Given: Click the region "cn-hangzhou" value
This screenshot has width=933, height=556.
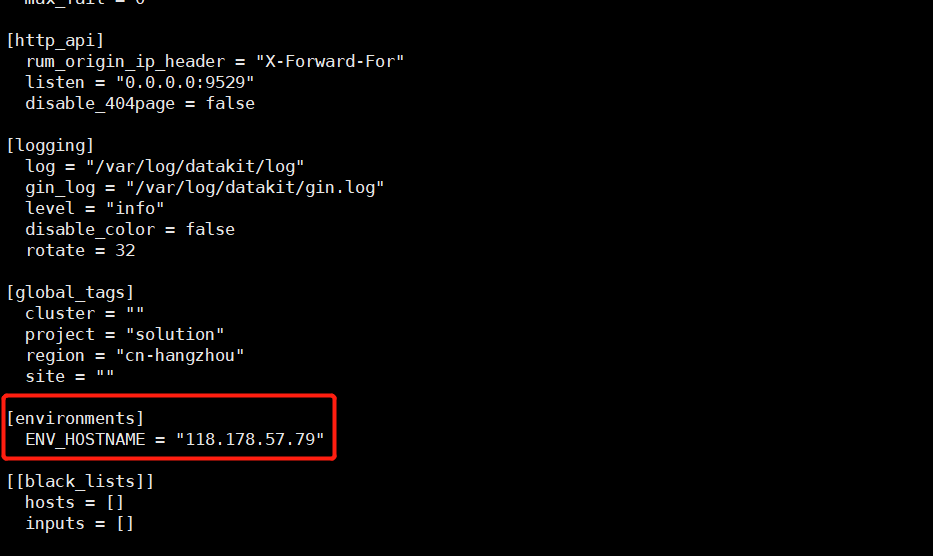Looking at the screenshot, I should (180, 355).
